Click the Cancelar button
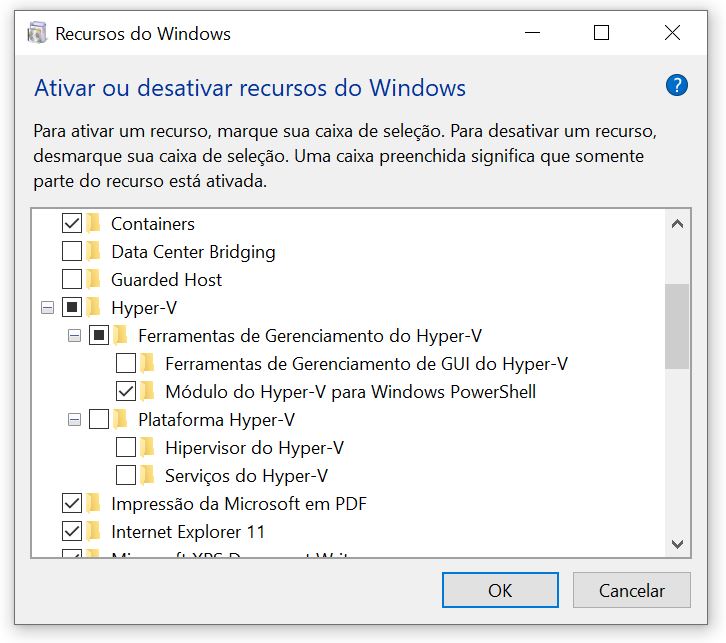The image size is (726, 643). pos(632,590)
